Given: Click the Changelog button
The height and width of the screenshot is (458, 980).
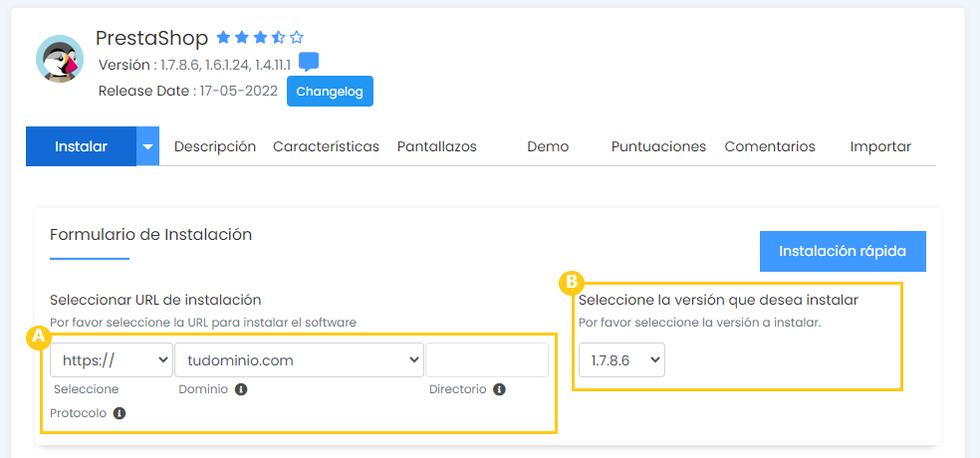Looking at the screenshot, I should [330, 92].
